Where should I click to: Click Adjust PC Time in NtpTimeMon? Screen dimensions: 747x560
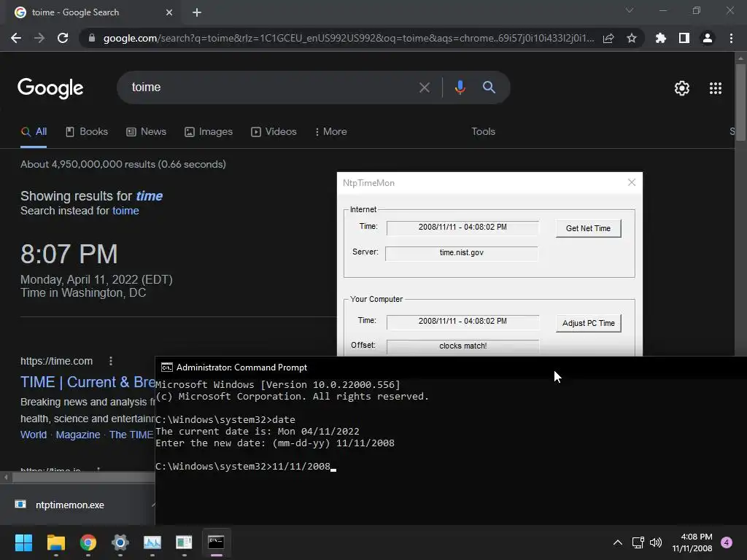click(589, 323)
